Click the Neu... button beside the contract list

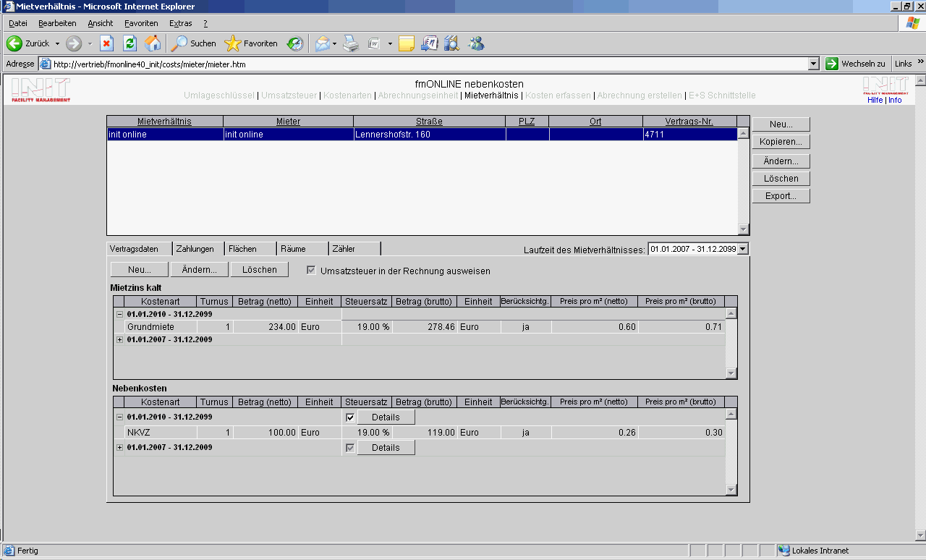click(x=781, y=124)
